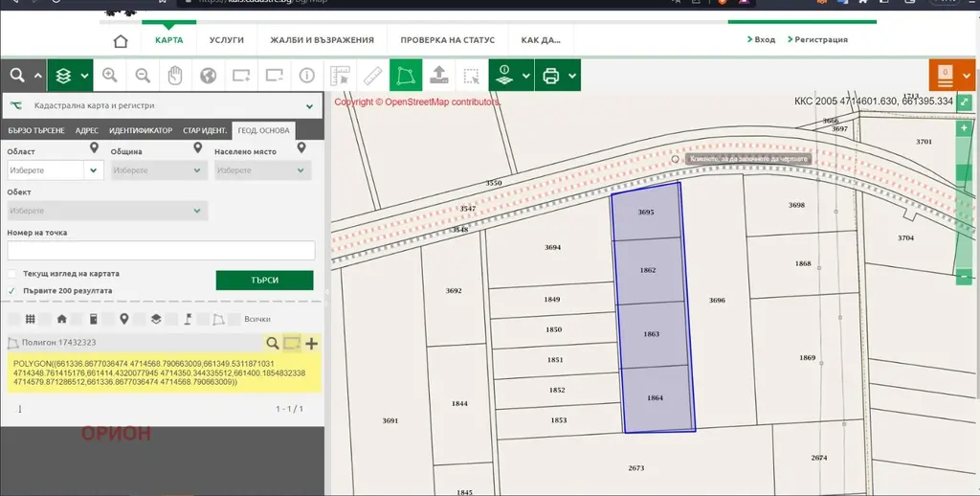Select the pan hand tool
The image size is (980, 496).
point(175,76)
